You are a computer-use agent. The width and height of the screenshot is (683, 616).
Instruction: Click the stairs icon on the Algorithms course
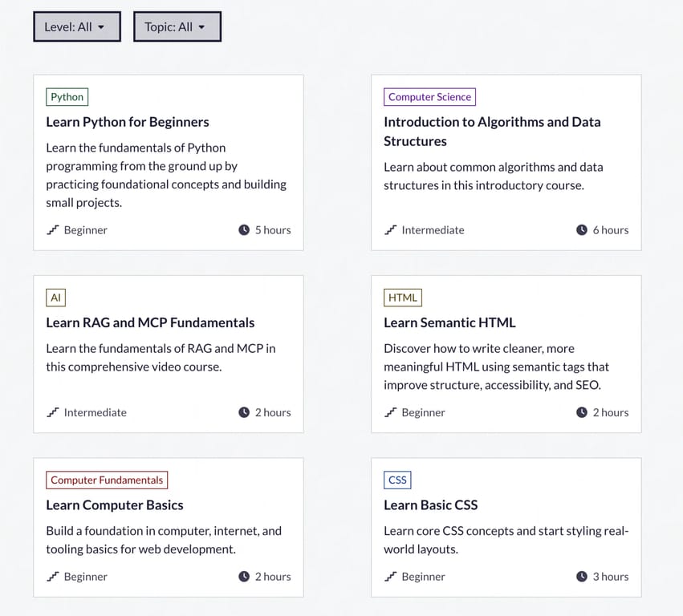coord(390,229)
